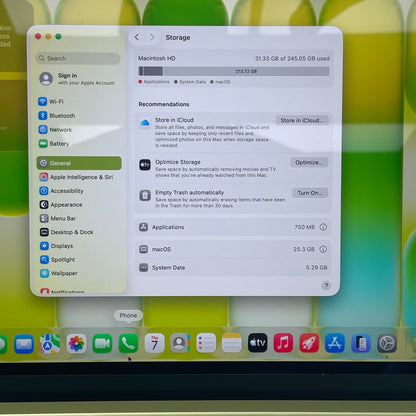Select the Applications storage row
The width and height of the screenshot is (416, 416).
coord(233,227)
